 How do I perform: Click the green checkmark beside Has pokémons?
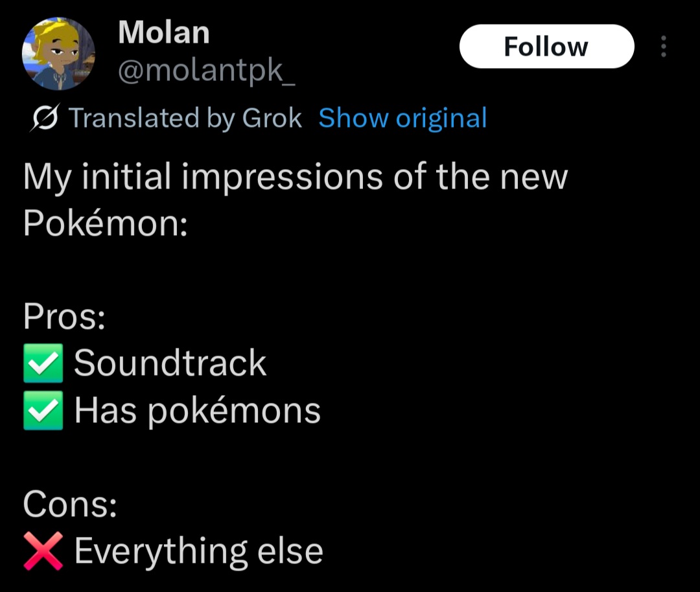point(43,411)
